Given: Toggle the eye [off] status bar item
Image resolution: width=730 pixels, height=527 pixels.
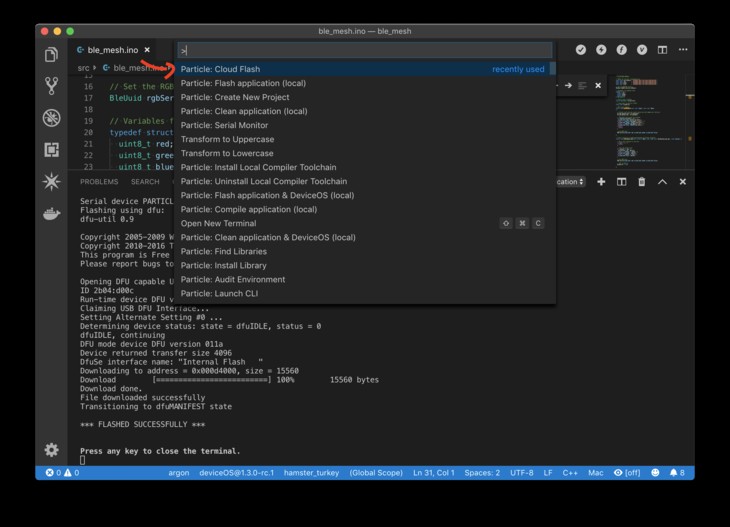Looking at the screenshot, I should click(x=626, y=472).
